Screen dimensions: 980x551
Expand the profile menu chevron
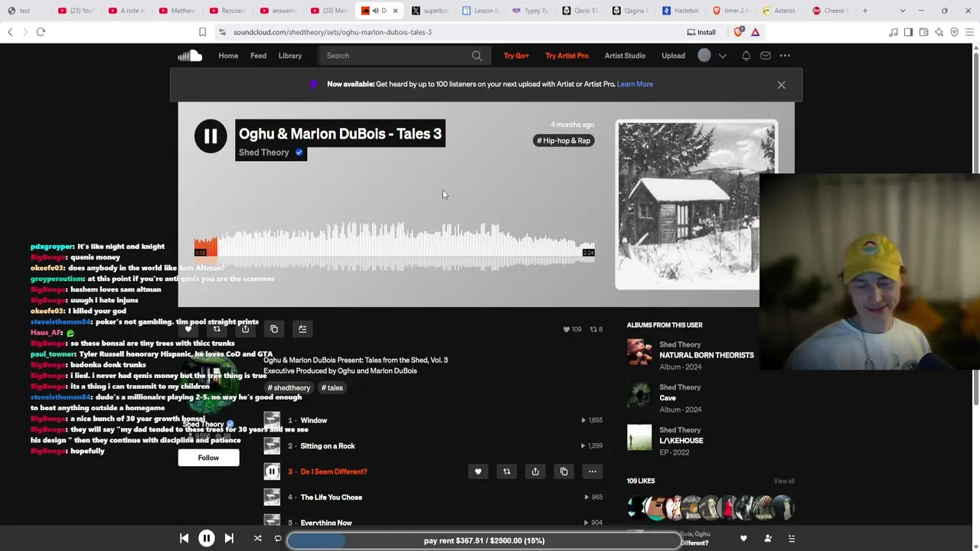[722, 56]
